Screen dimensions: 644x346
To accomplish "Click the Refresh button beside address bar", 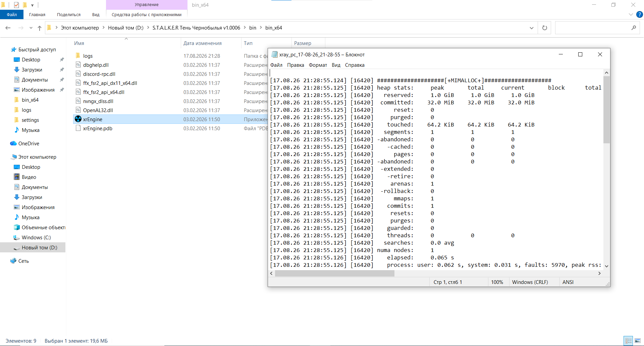I will point(545,28).
